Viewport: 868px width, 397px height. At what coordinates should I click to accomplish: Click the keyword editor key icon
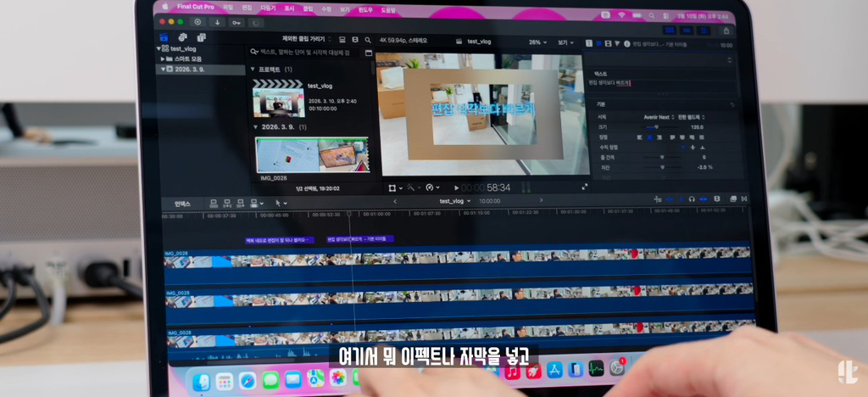pos(236,23)
